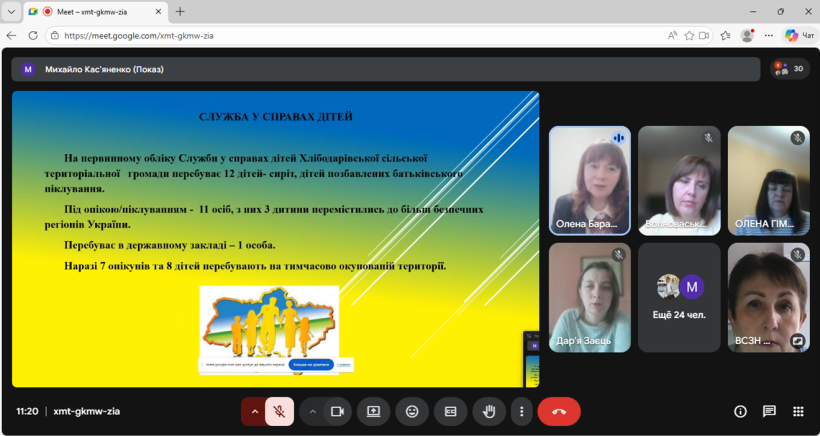Open video settings chevron beside camera
This screenshot has width=820, height=436.
tap(313, 411)
